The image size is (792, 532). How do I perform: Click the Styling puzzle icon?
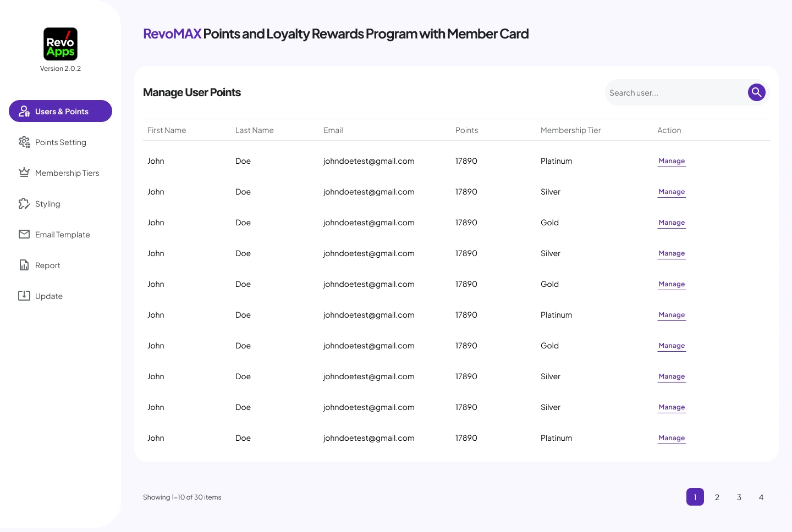tap(24, 203)
